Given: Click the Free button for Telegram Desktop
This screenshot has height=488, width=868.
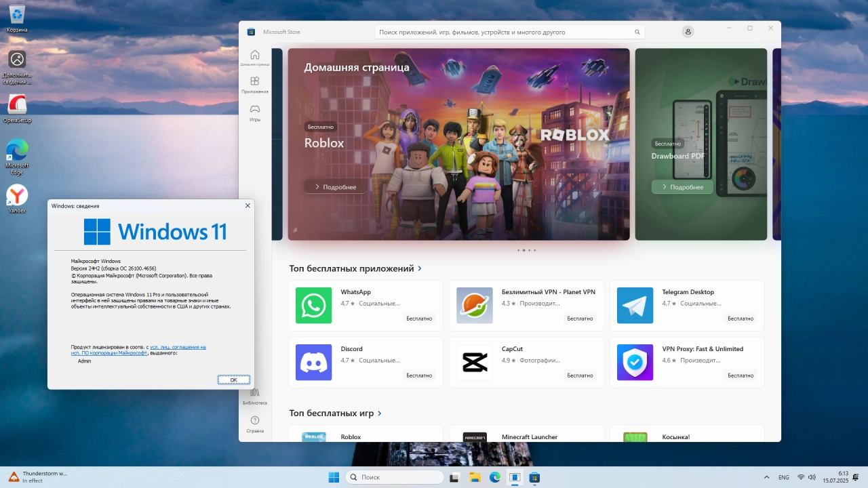Looking at the screenshot, I should [x=741, y=318].
